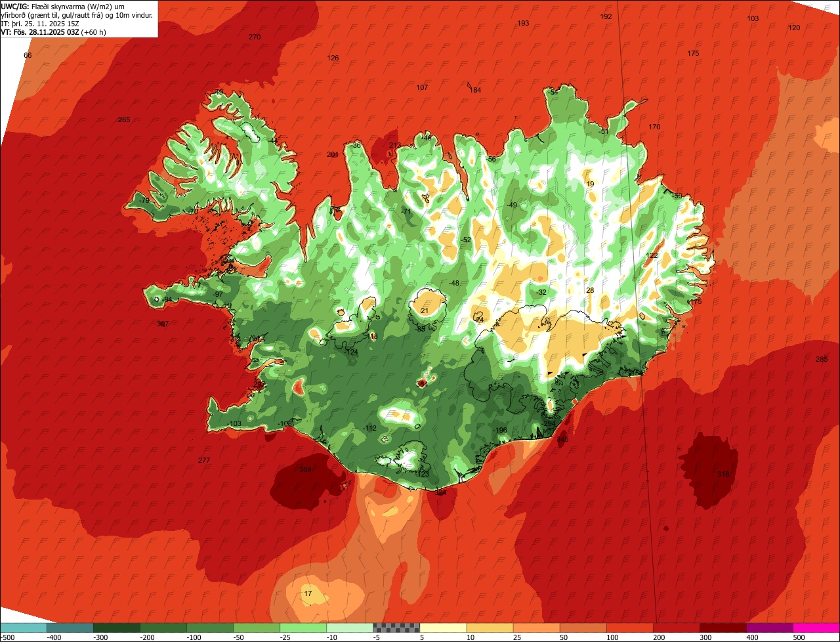840x642 pixels.
Task: Click the value 318 in the dark red patch
Action: [x=723, y=474]
